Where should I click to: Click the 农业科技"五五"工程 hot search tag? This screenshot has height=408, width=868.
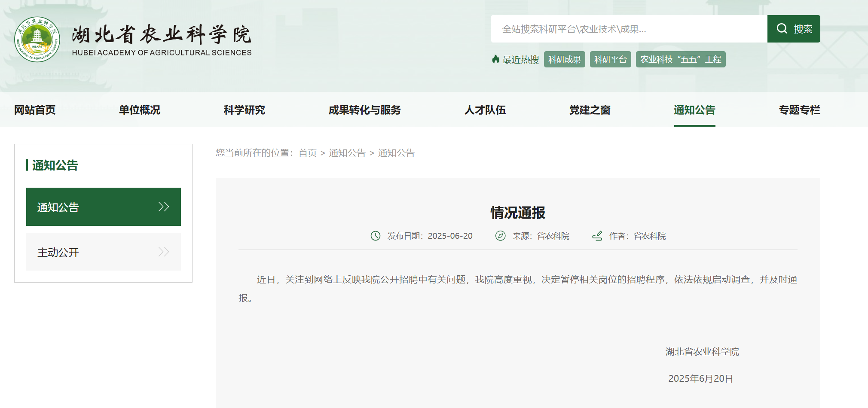click(x=680, y=59)
